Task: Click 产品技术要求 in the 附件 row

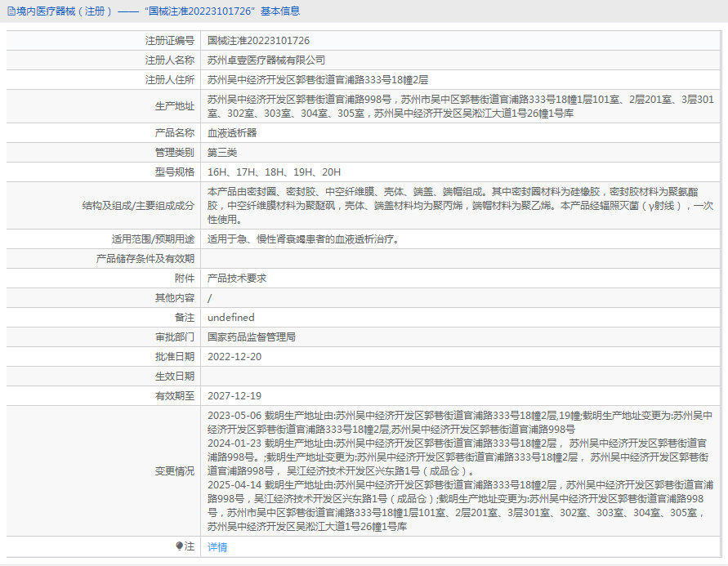Action: pos(237,279)
